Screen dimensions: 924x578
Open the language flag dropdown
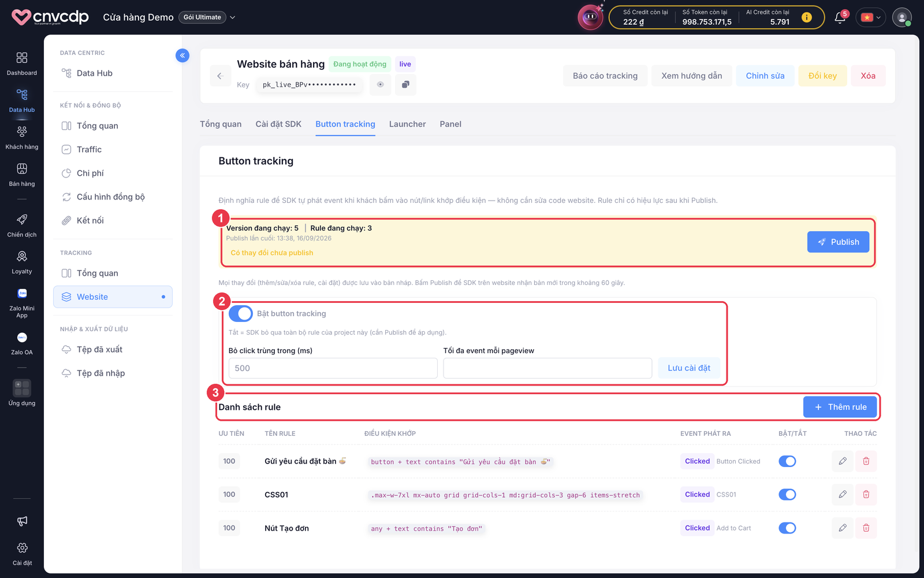coord(870,17)
